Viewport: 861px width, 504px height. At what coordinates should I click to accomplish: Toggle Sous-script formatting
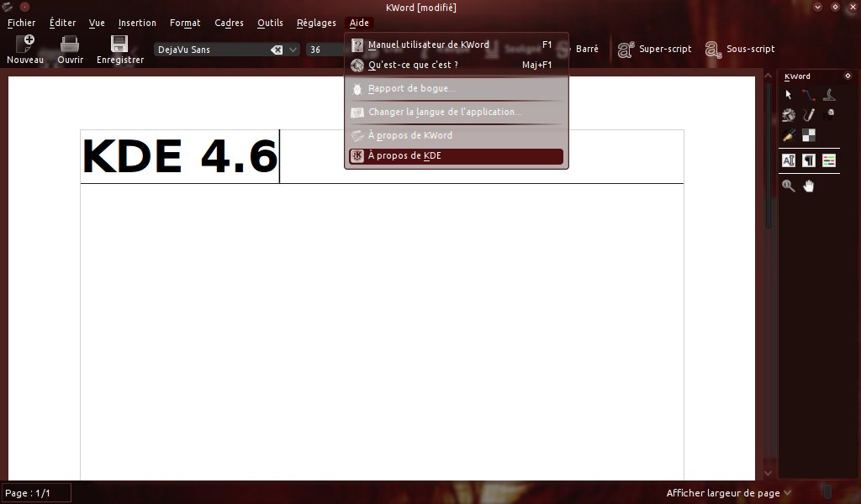[x=740, y=49]
